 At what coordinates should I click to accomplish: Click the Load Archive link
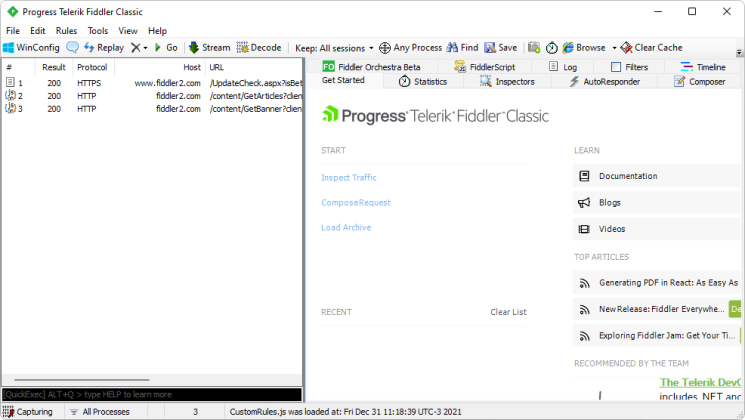[346, 228]
